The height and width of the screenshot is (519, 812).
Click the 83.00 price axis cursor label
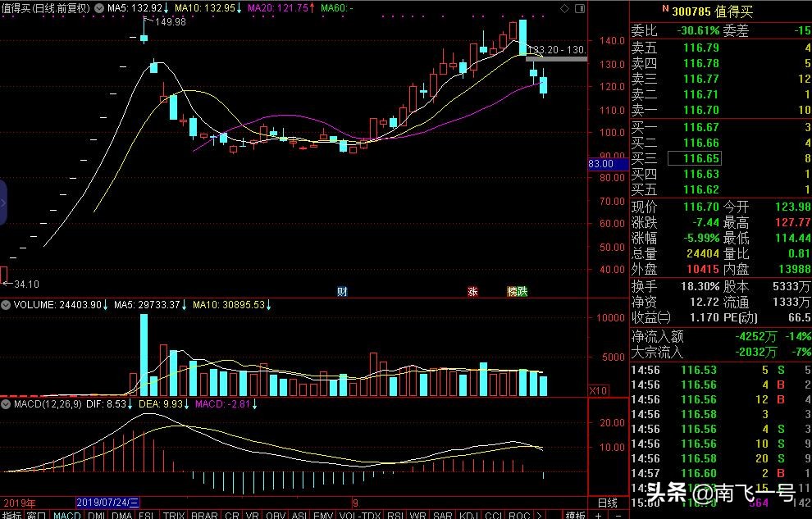coord(608,164)
